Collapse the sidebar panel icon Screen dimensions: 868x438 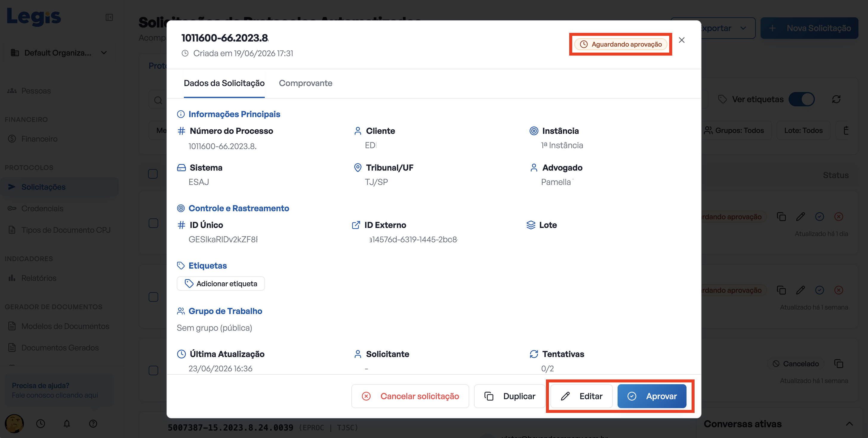[x=109, y=17]
